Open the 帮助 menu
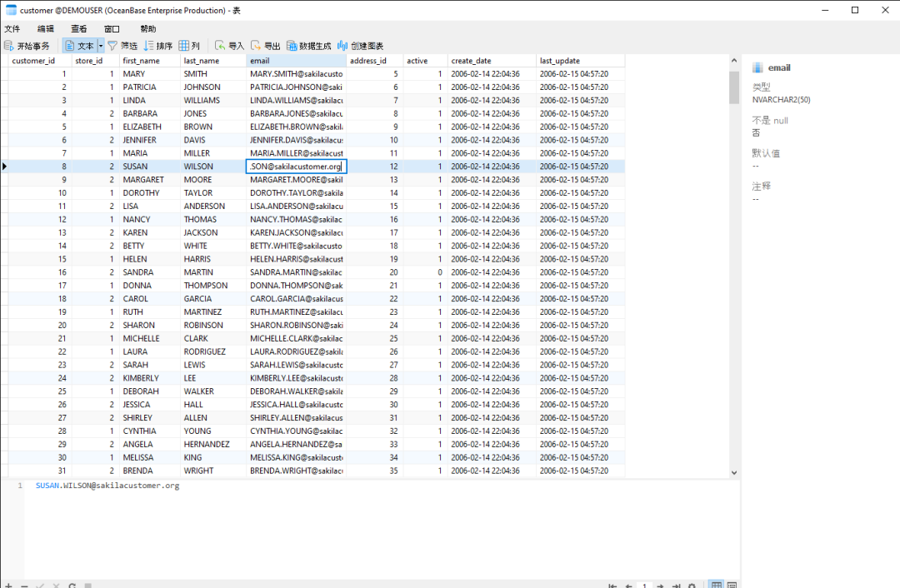The width and height of the screenshot is (900, 588). click(x=147, y=28)
